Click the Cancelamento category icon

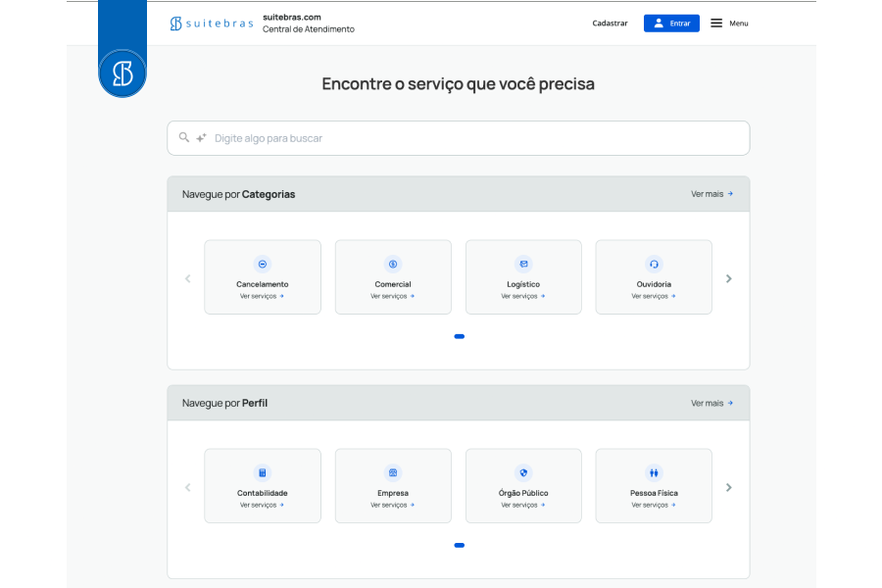(x=262, y=263)
